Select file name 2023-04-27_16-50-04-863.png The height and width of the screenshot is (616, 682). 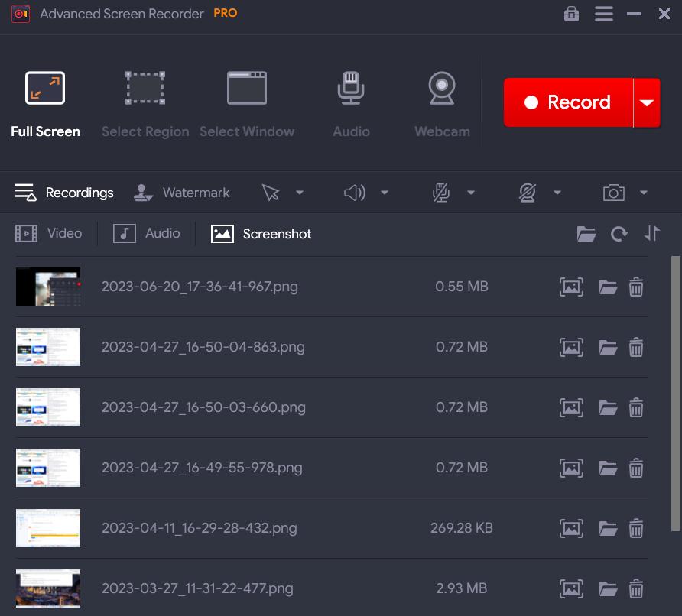click(x=203, y=347)
